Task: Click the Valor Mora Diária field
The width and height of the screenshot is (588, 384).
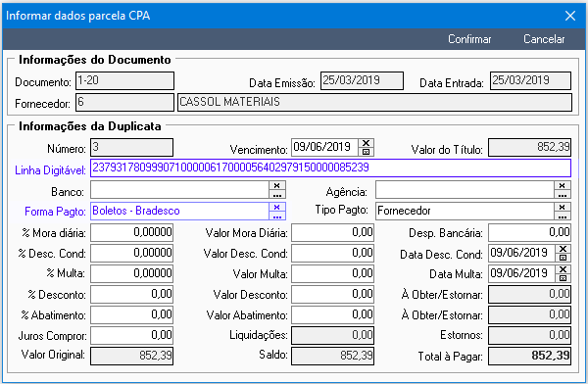Action: click(332, 232)
